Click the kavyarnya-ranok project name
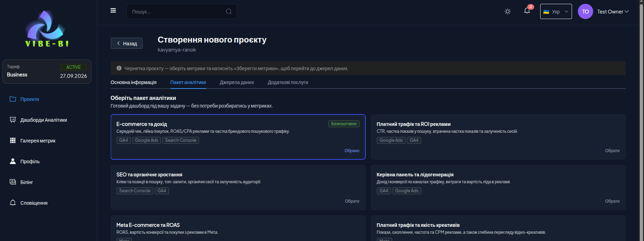Image resolution: width=644 pixels, height=241 pixels. click(177, 50)
